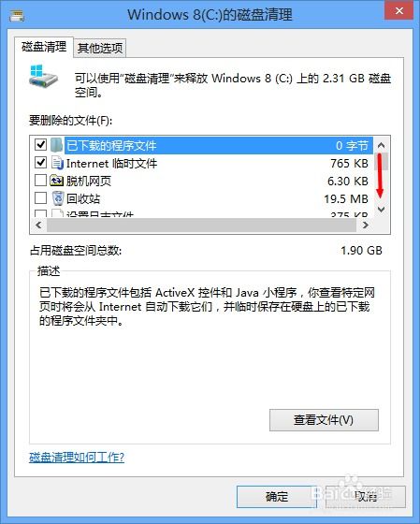This screenshot has height=524, width=420.
Task: Click the file list scroll up arrow
Action: click(381, 145)
